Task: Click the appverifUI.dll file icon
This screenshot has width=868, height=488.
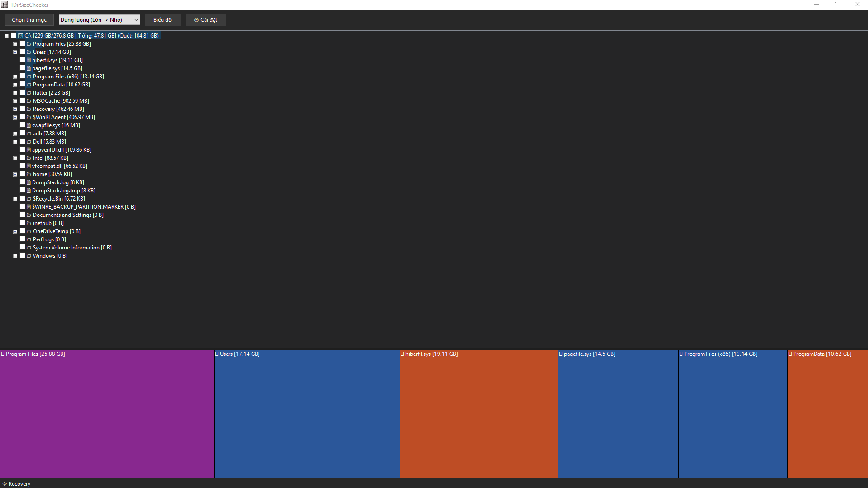Action: pos(29,150)
